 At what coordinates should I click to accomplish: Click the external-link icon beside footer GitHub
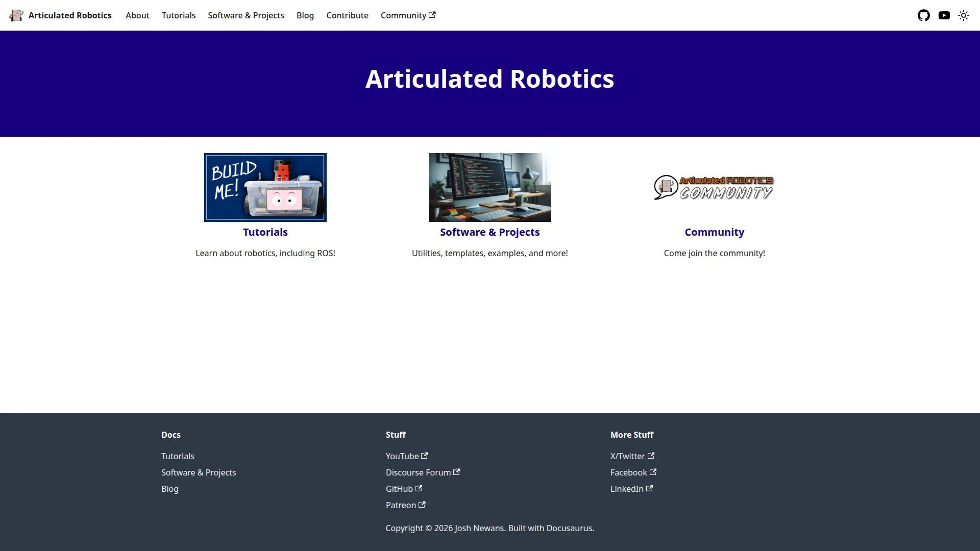point(419,488)
